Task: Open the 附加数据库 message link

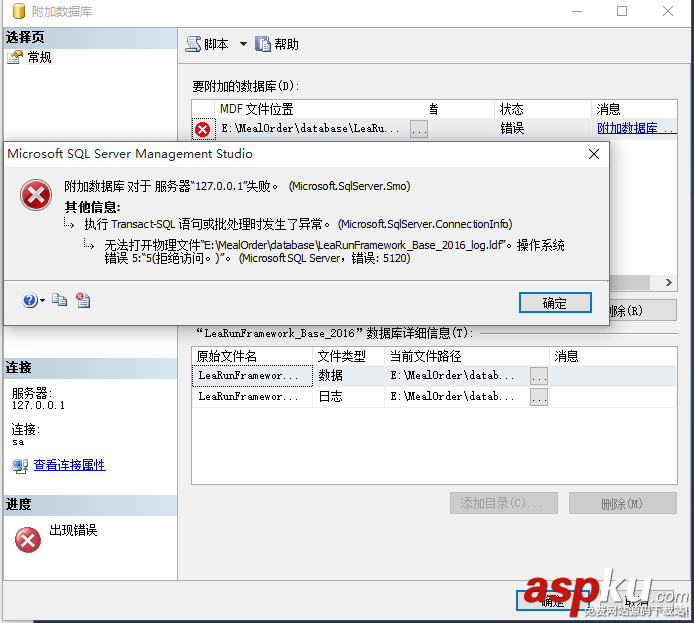Action: (636, 128)
